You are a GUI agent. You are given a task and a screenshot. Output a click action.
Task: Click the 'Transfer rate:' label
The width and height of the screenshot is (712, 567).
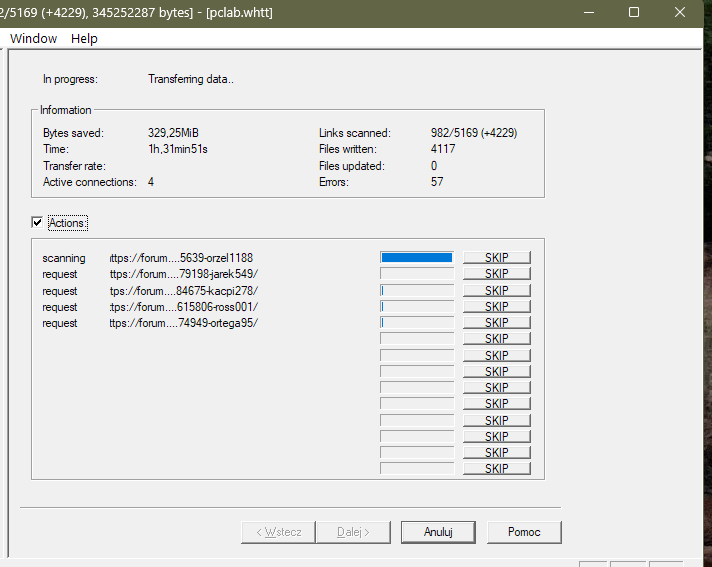click(74, 166)
